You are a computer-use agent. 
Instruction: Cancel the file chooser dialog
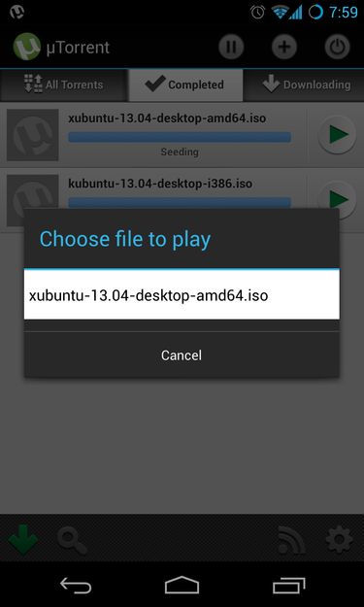tap(182, 355)
